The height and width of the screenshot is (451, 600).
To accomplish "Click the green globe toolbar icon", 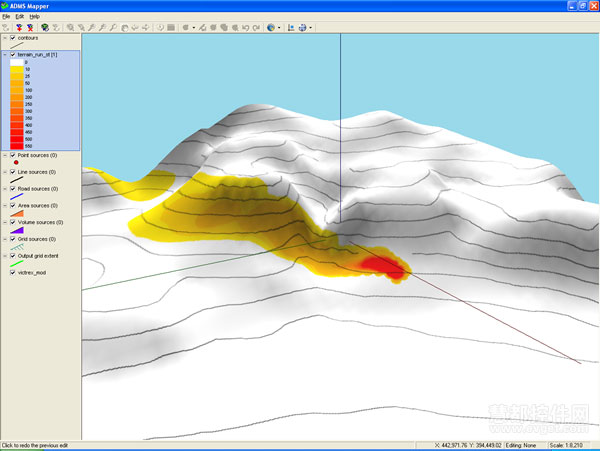I will click(x=45, y=28).
